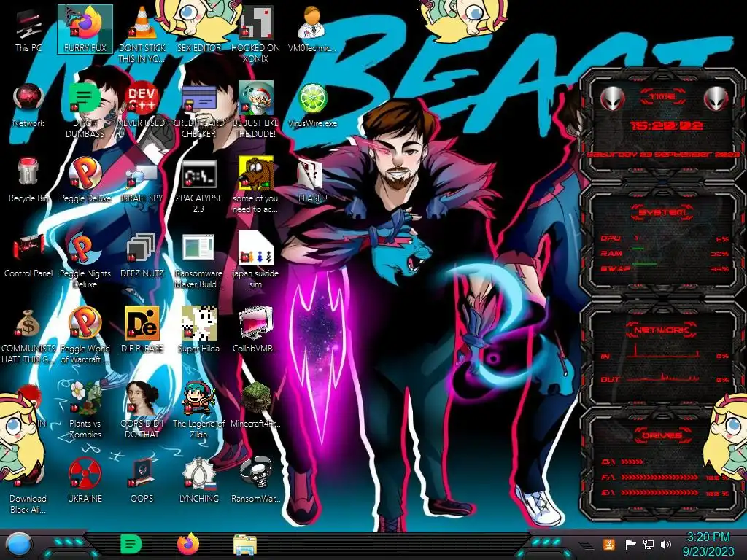Image resolution: width=747 pixels, height=560 pixels.
Task: Click the F:\ drive usage bar
Action: pyautogui.click(x=659, y=477)
